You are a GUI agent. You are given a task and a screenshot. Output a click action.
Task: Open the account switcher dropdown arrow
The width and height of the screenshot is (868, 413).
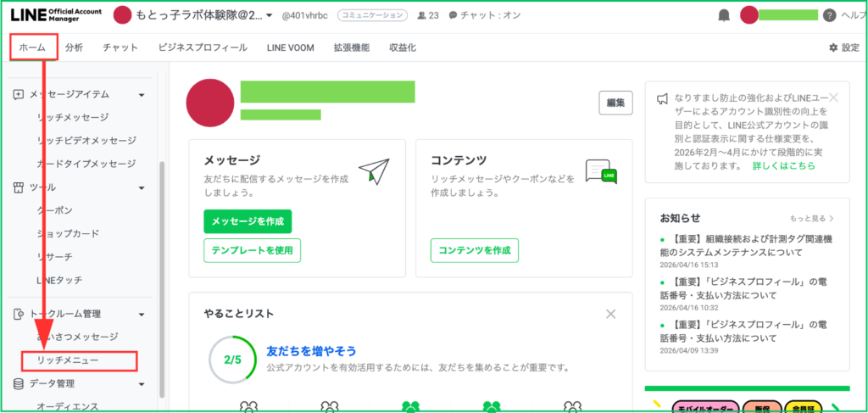tap(269, 15)
